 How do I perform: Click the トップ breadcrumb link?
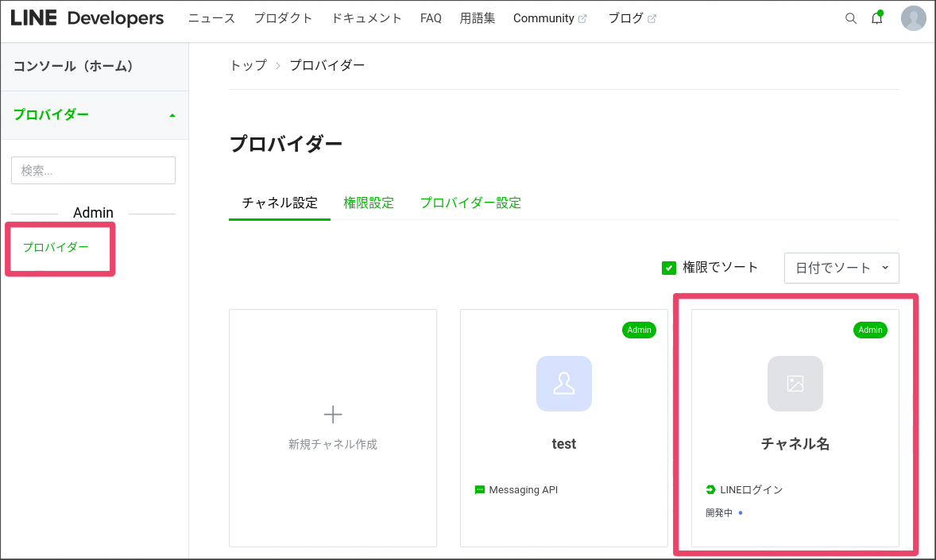click(247, 65)
